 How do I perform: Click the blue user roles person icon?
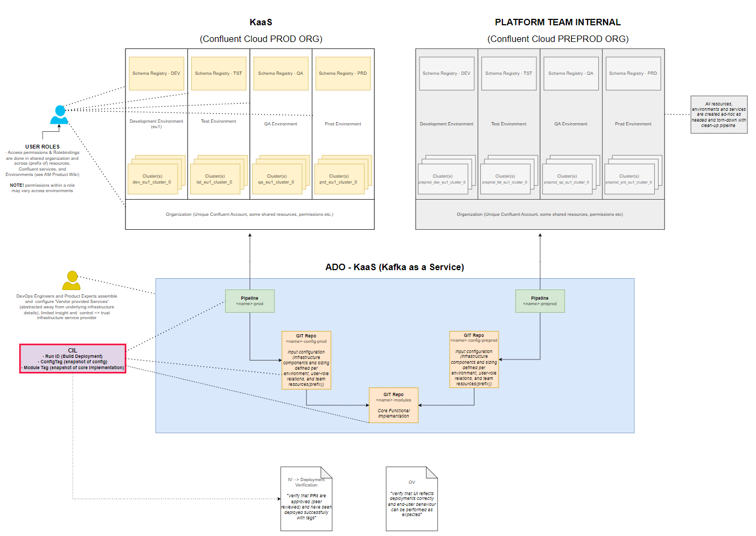pos(59,115)
